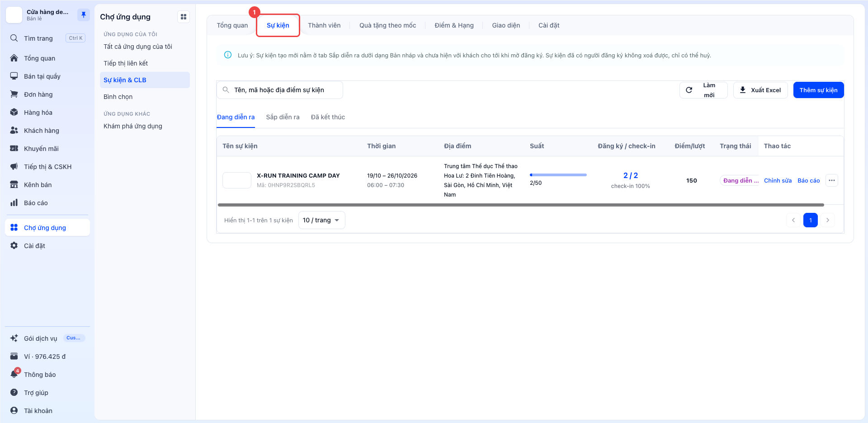
Task: Open Kênh bán storefront icon
Action: [14, 184]
